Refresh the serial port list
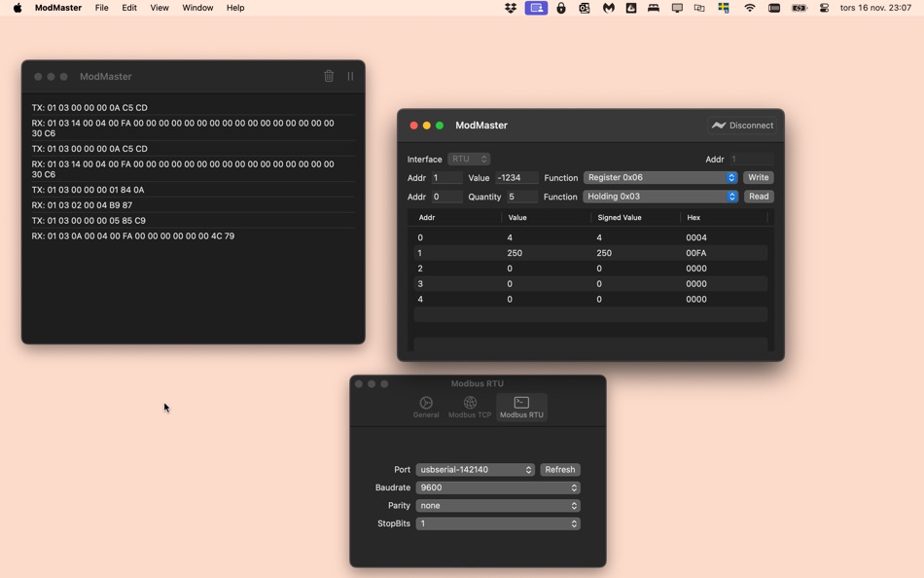 coord(560,469)
